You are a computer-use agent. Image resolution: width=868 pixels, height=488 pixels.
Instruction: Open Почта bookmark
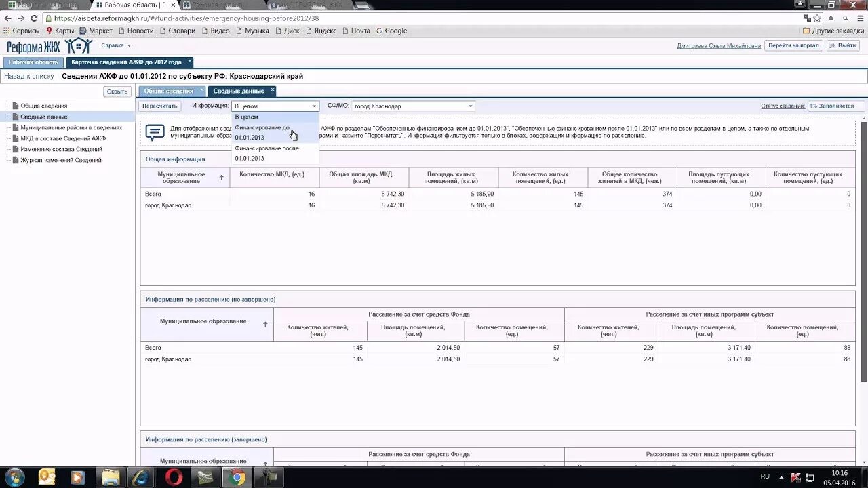356,30
